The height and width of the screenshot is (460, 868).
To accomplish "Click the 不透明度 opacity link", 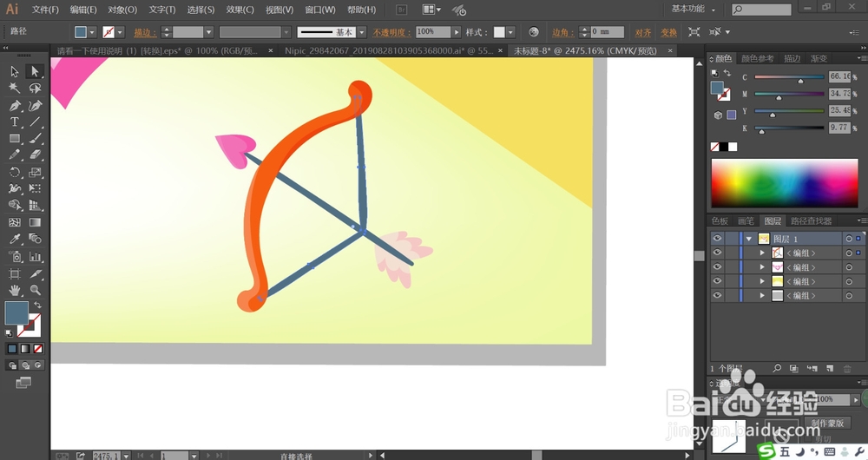I will [391, 32].
